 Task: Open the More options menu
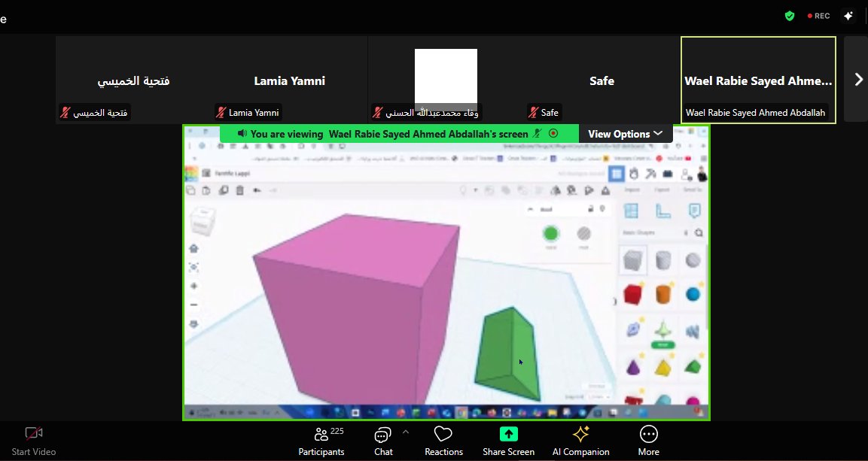(x=648, y=441)
